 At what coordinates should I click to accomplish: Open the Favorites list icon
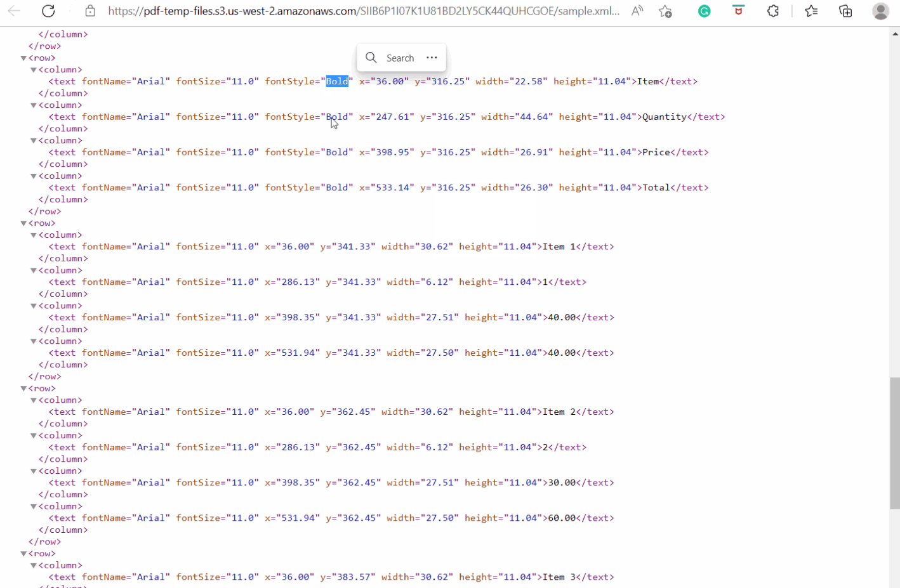tap(811, 11)
